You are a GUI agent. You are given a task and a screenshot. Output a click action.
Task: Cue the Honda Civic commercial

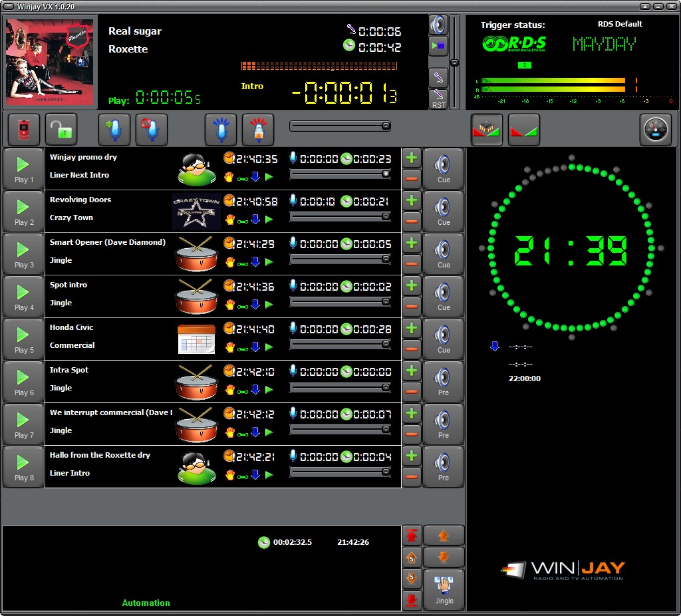pos(443,339)
